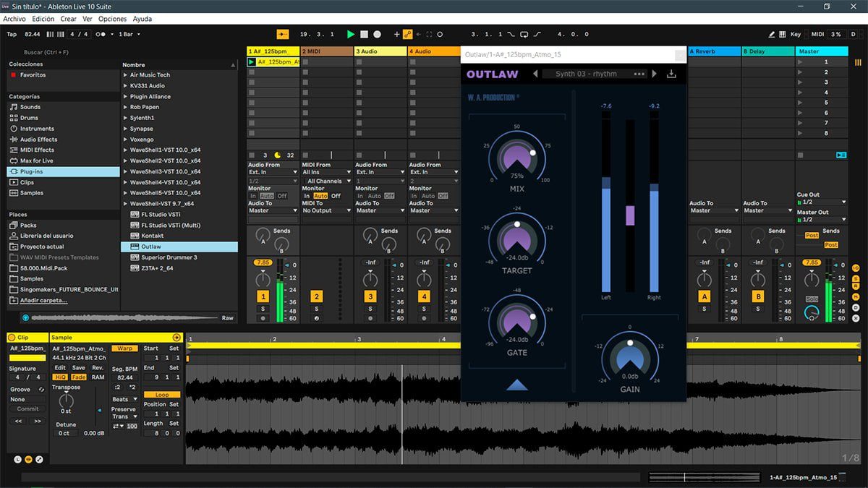Viewport: 868px width, 488px height.
Task: Expand the Voxengo plug-in folder
Action: [x=126, y=140]
